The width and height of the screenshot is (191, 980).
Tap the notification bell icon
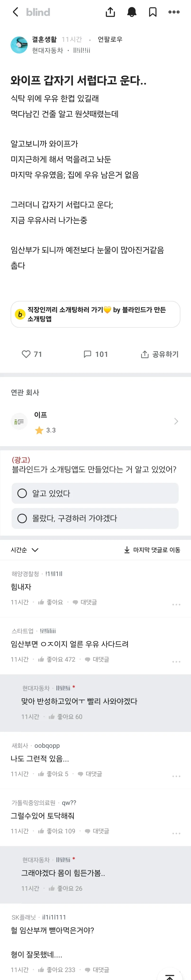pos(132,12)
